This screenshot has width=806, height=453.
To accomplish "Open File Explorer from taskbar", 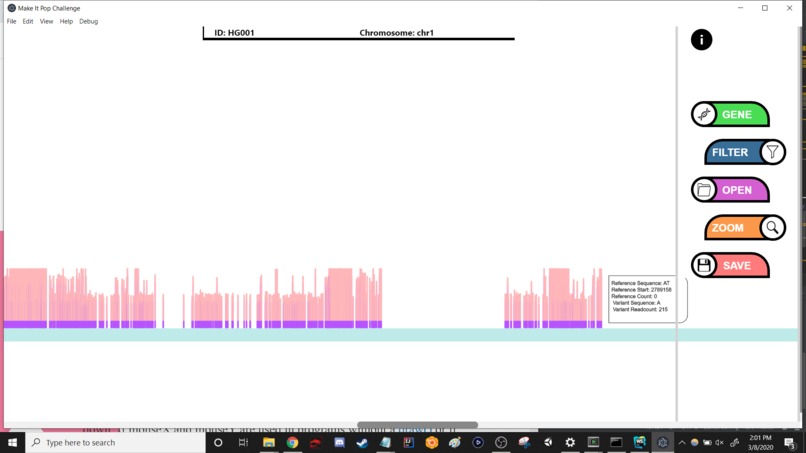I will (x=268, y=442).
